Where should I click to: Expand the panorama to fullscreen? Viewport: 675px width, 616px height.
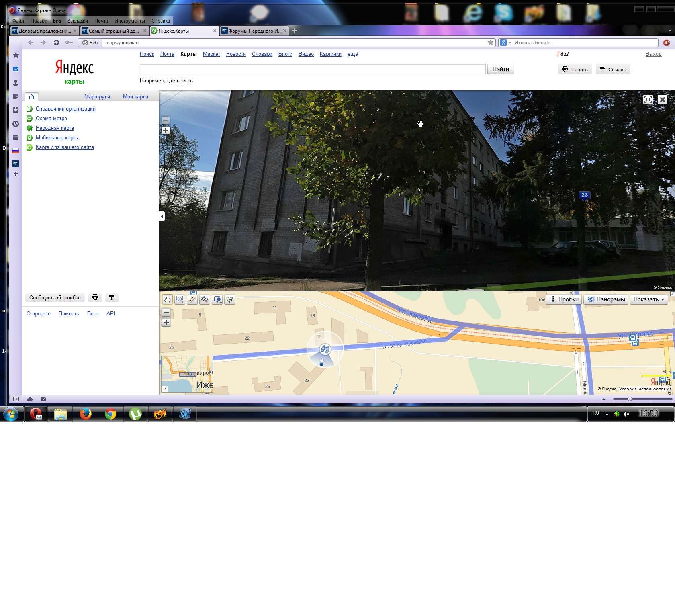pyautogui.click(x=648, y=100)
